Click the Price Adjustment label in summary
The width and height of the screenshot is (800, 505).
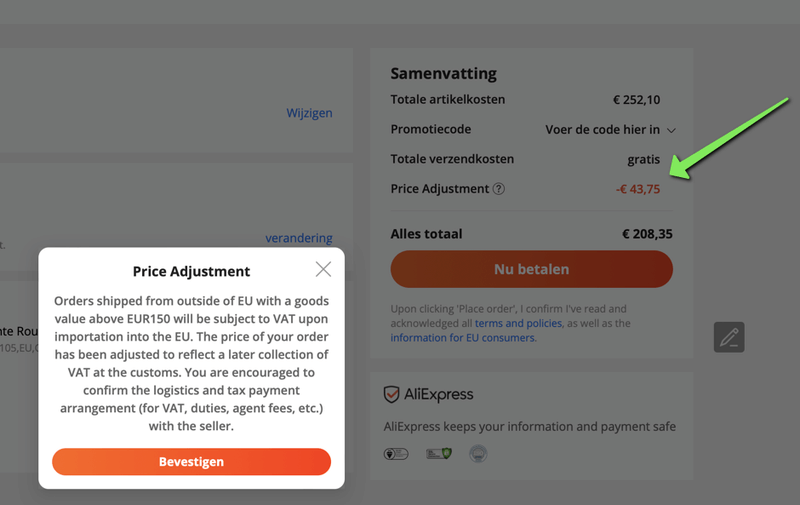pyautogui.click(x=440, y=189)
